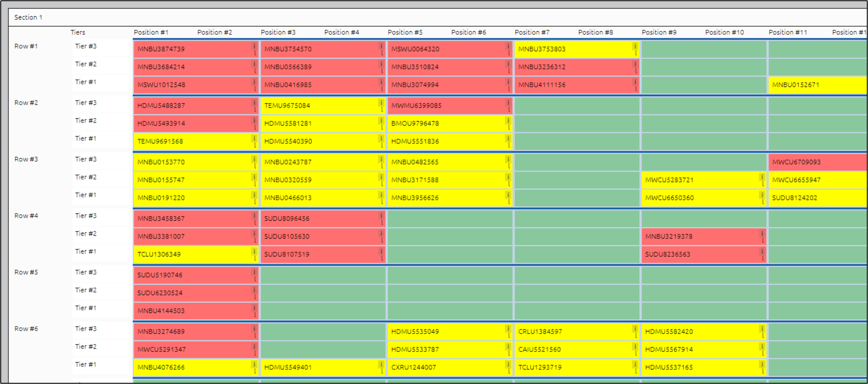Screen dimensions: 868x384
Task: Select the red container MWCU6709093
Action: pyautogui.click(x=818, y=162)
